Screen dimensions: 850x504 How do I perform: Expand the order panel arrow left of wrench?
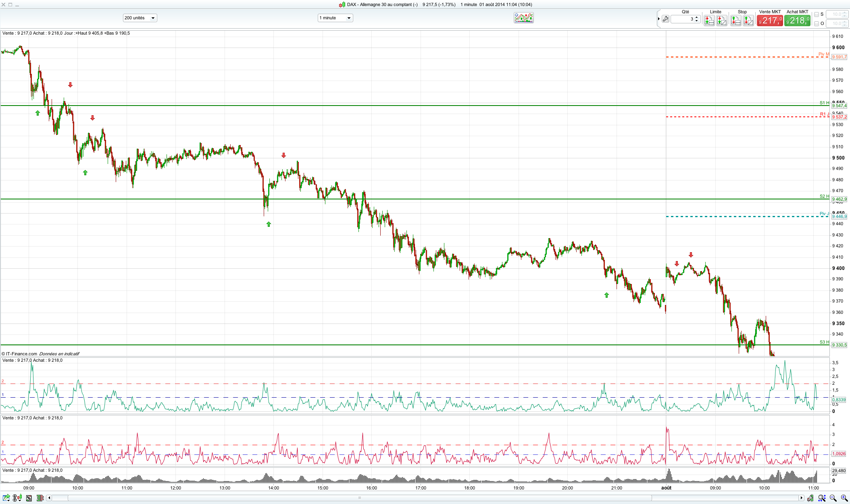[659, 19]
